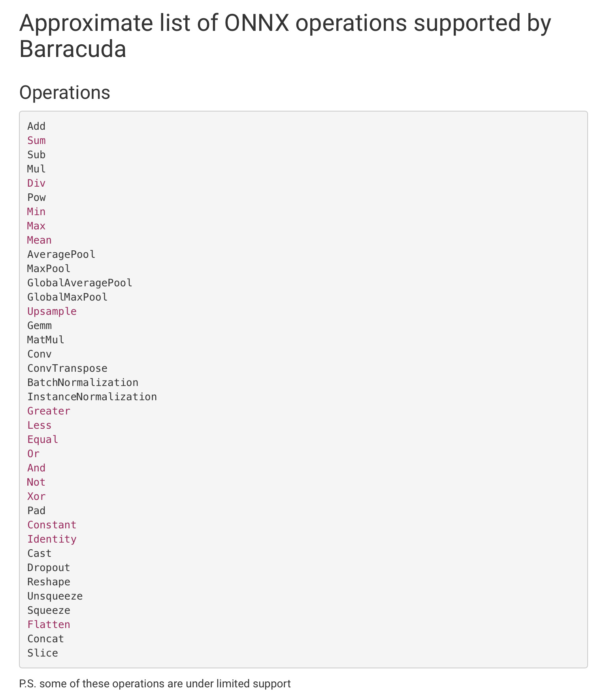Viewport: 607px width, 700px height.
Task: Click the Greater operation
Action: (49, 411)
